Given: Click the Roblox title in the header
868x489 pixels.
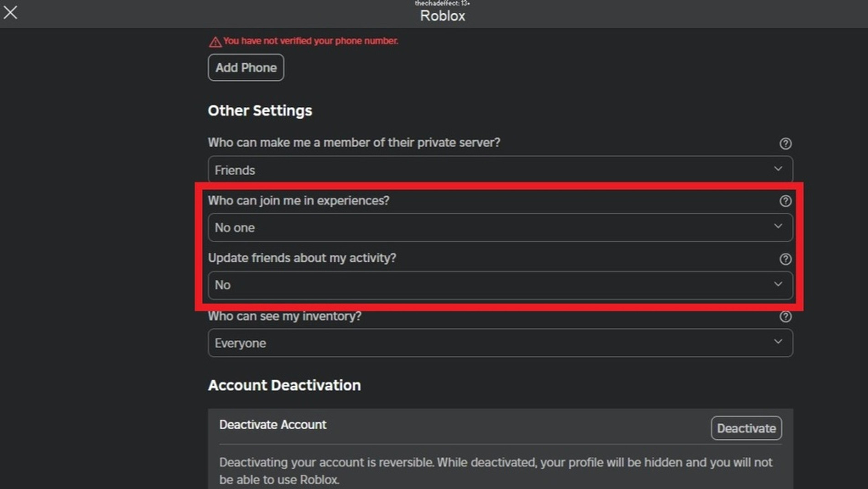Looking at the screenshot, I should (442, 16).
